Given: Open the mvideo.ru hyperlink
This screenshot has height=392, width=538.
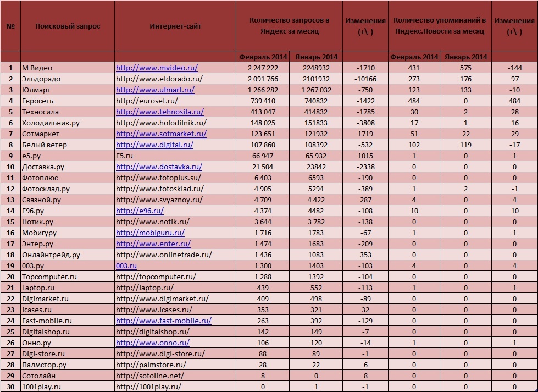Looking at the screenshot, I should (157, 68).
